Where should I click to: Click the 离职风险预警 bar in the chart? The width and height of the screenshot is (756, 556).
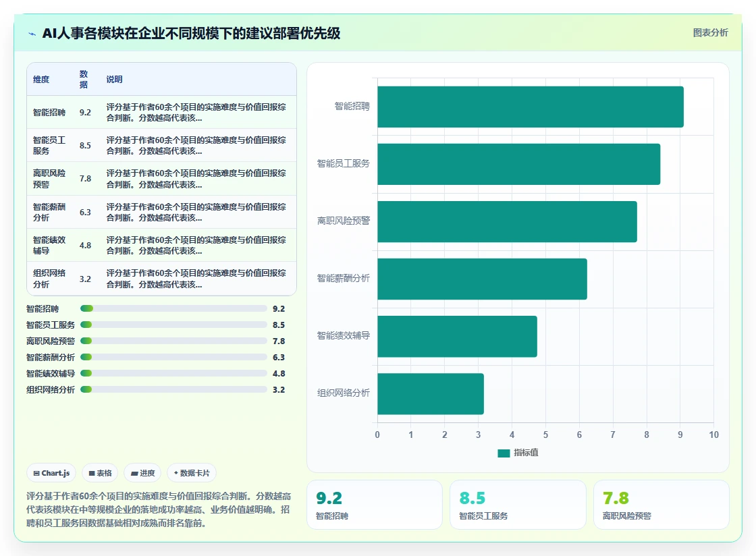507,221
